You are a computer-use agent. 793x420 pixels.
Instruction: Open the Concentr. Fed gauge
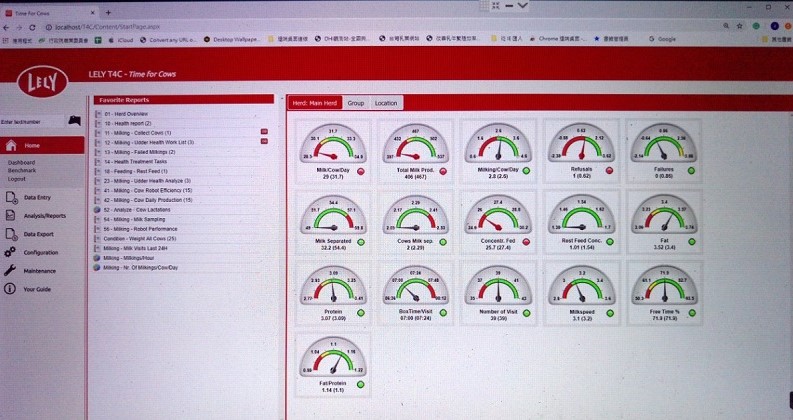pyautogui.click(x=498, y=222)
